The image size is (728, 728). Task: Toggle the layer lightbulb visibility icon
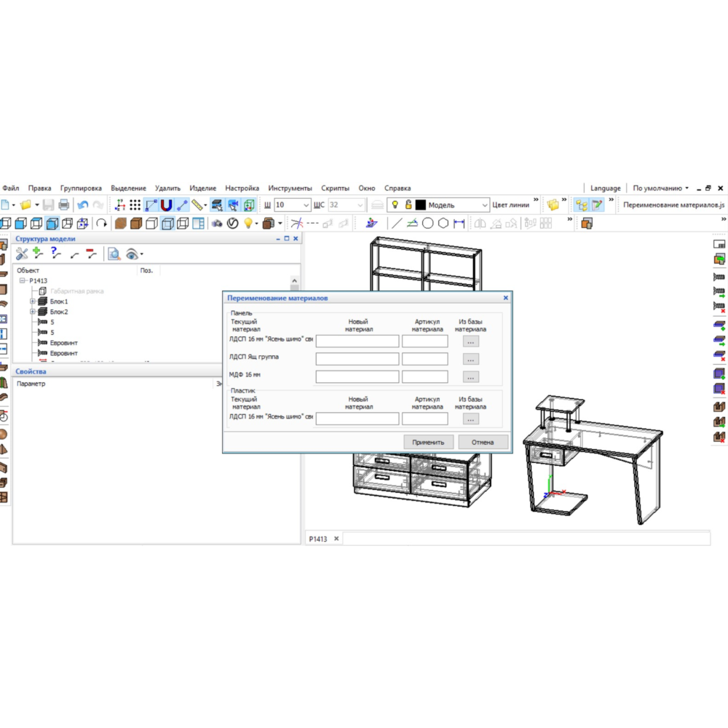point(395,205)
